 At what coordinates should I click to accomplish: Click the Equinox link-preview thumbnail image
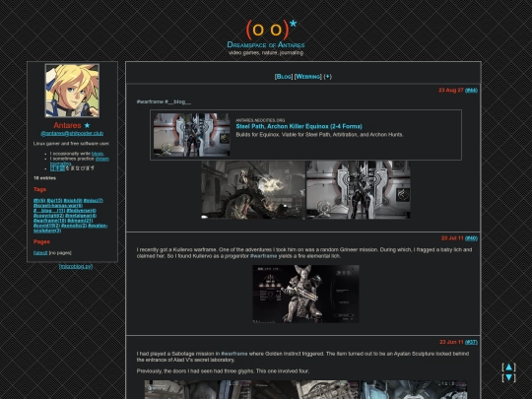tap(192, 135)
